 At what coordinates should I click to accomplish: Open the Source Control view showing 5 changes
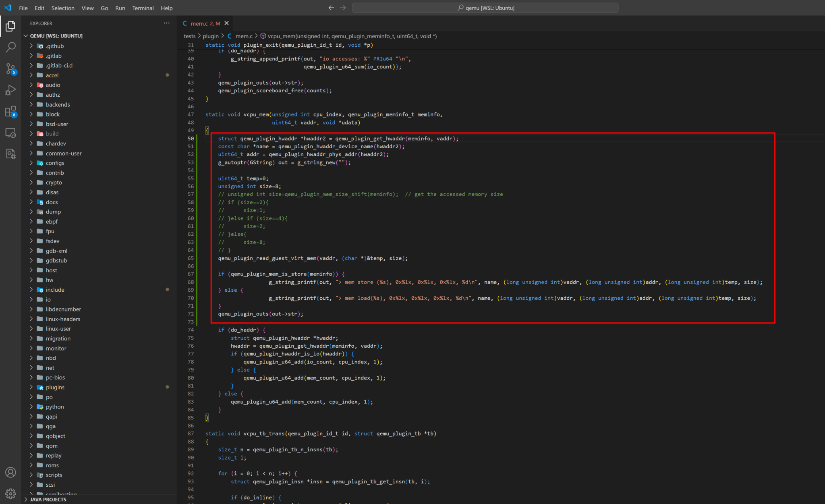pos(10,69)
